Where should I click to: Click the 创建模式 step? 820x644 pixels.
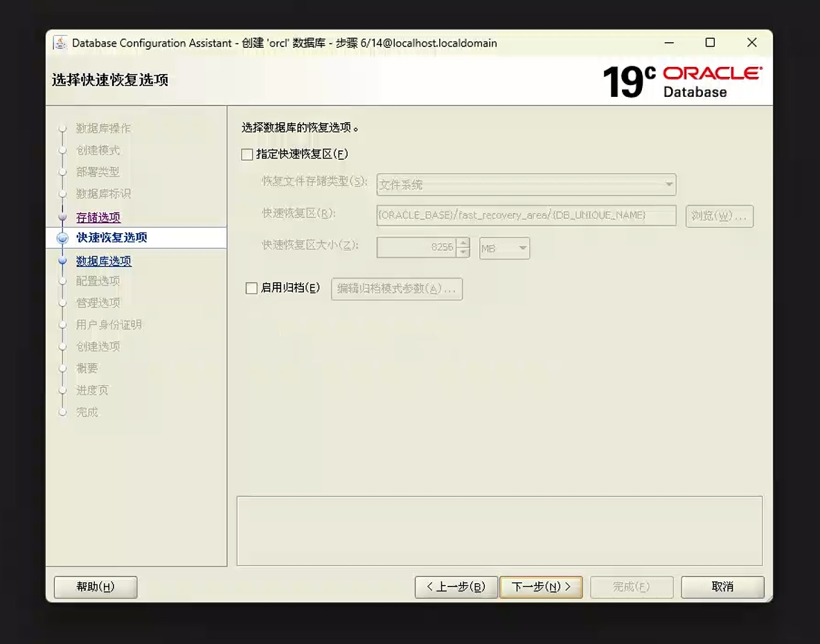(98, 150)
